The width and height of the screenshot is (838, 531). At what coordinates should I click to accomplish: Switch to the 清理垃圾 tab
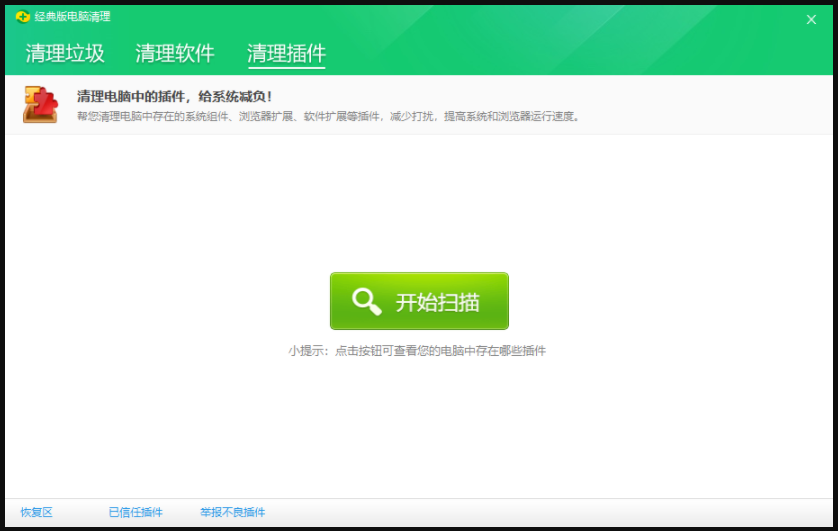pos(65,54)
